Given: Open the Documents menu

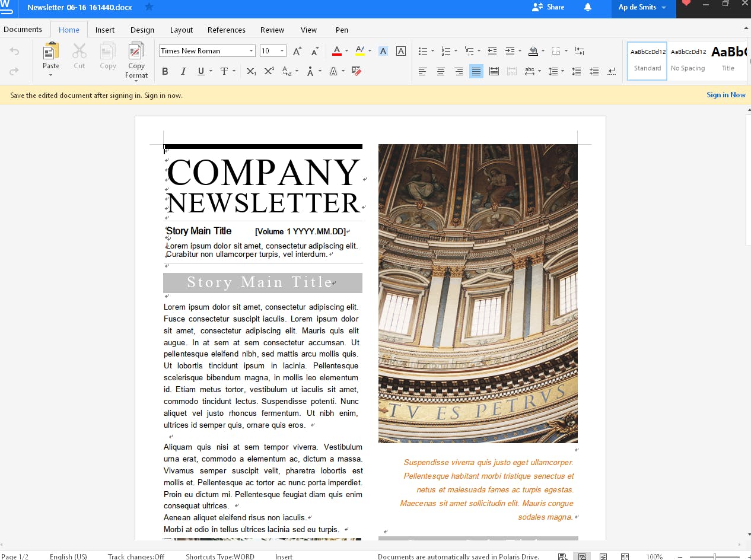Looking at the screenshot, I should [23, 30].
